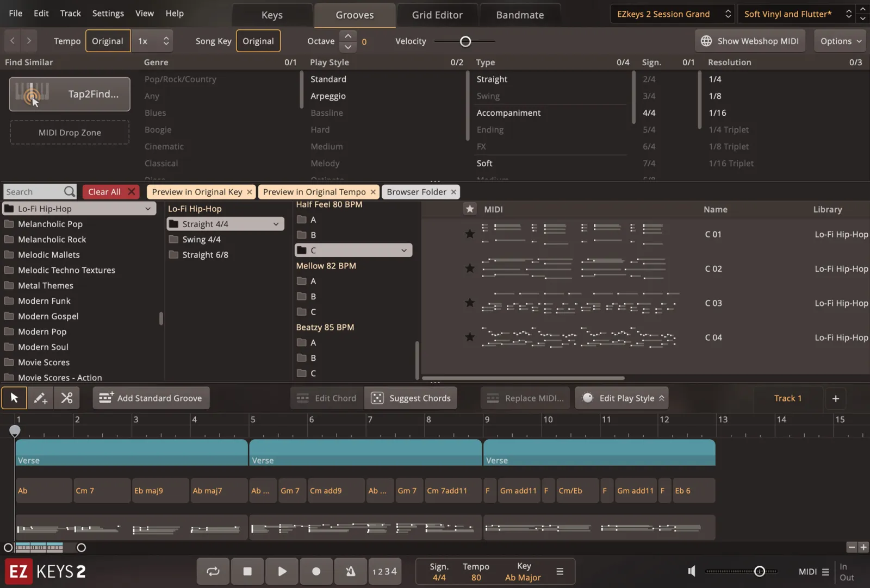Expand the Lo-Fi Hip-Hop folder dropdown
870x588 pixels.
(147, 209)
